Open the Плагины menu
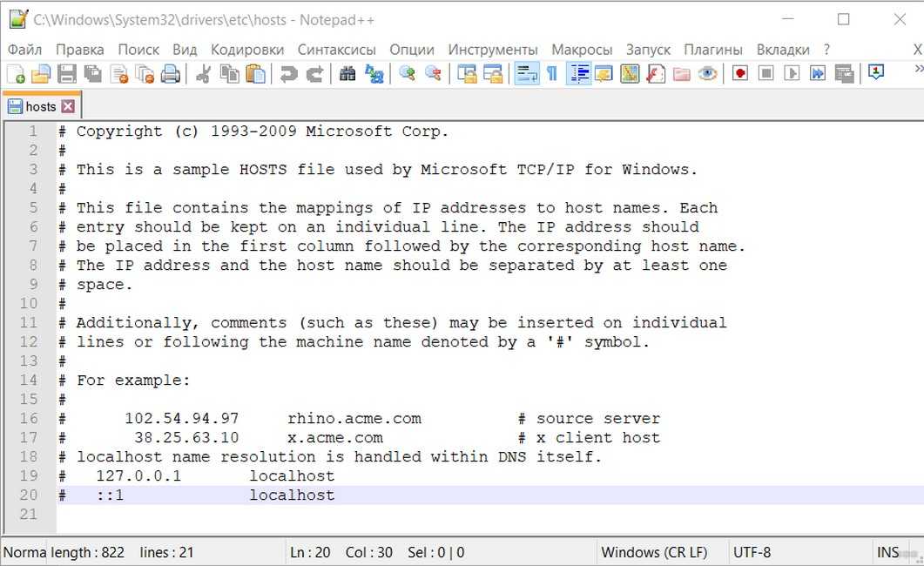Viewport: 924px width, 566px height. (712, 50)
